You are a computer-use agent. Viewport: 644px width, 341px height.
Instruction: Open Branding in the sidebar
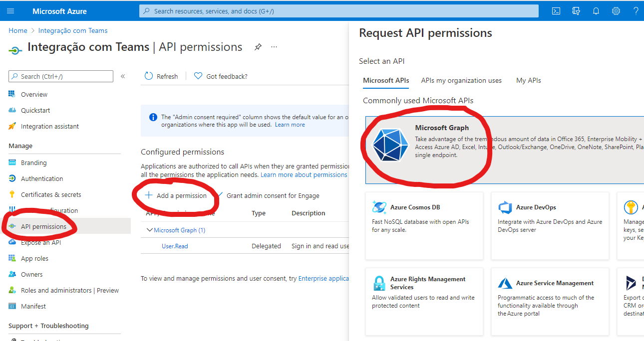[x=33, y=163]
